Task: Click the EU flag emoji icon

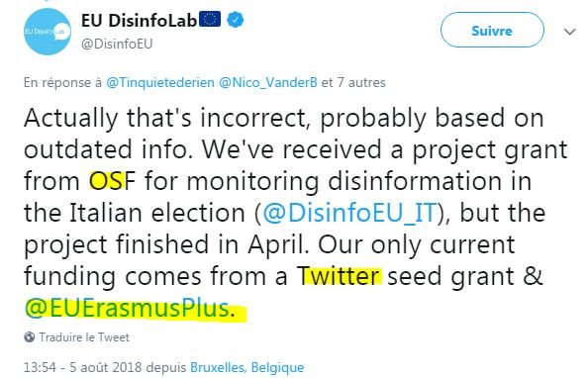Action: pos(210,19)
